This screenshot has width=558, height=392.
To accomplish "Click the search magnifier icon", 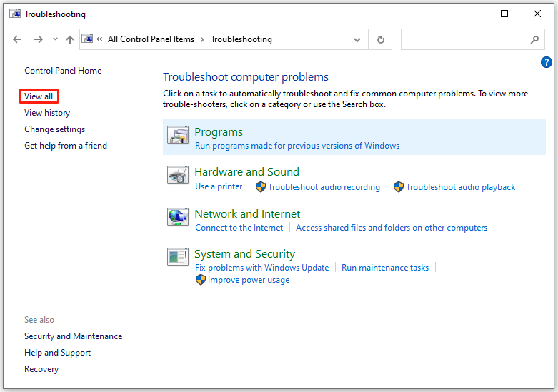I will (x=534, y=39).
